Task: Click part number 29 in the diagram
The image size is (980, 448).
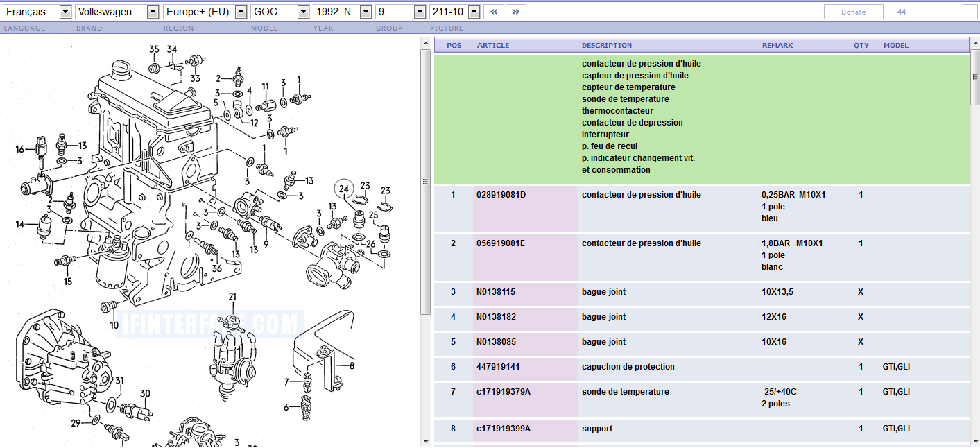Action: [76, 422]
